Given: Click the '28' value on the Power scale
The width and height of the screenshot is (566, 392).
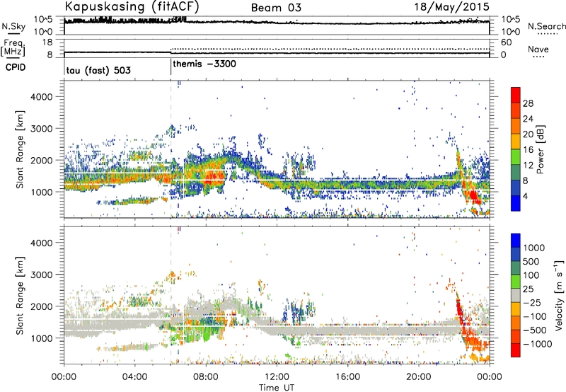Looking at the screenshot, I should (528, 103).
